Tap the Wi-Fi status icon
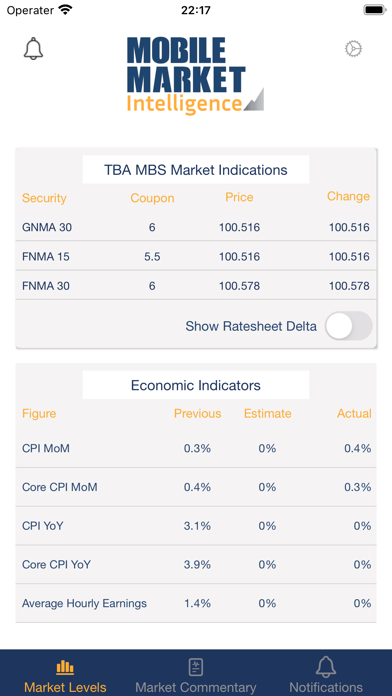392x696 pixels. (66, 10)
